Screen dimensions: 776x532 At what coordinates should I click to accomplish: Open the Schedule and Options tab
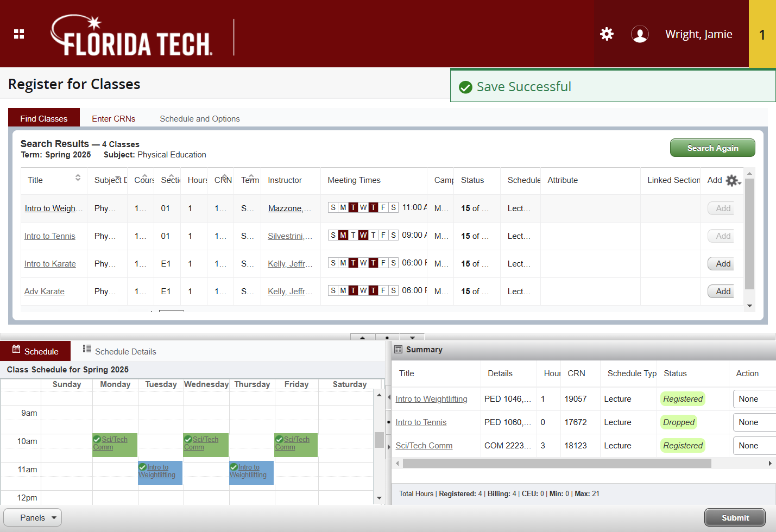coord(200,118)
